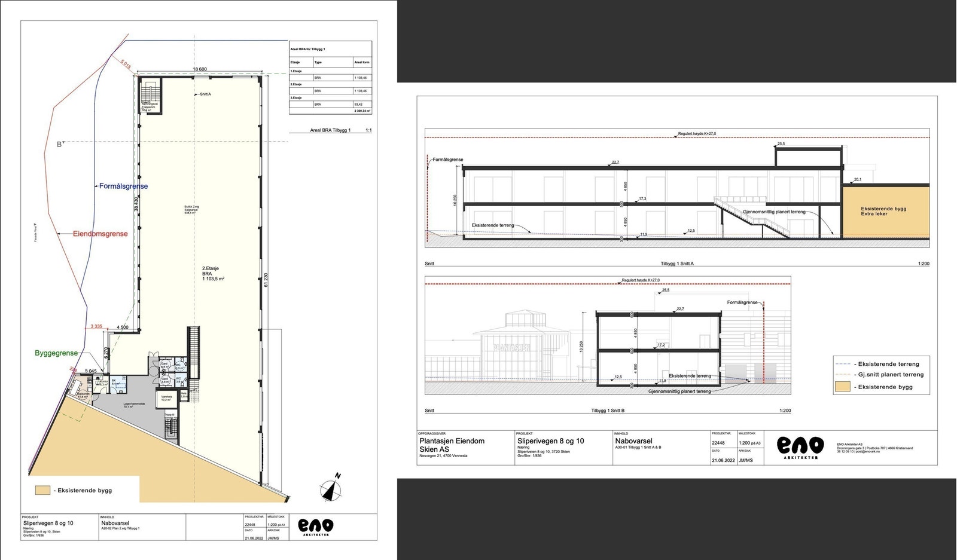Click the red 3 335 dimension
The width and height of the screenshot is (957, 560).
pos(96,326)
